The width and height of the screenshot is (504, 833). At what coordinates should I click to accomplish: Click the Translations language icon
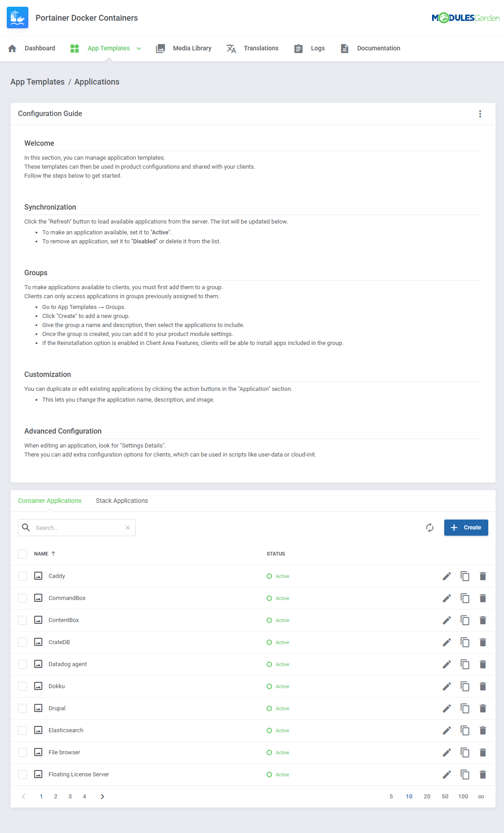231,49
